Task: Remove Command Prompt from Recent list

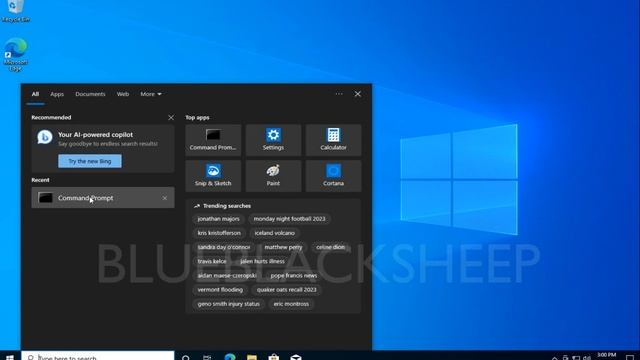Action: pyautogui.click(x=164, y=198)
